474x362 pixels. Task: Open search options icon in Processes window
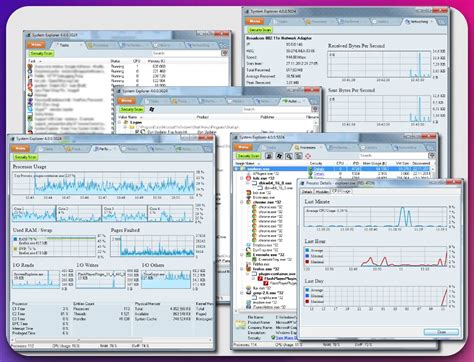pyautogui.click(x=432, y=155)
